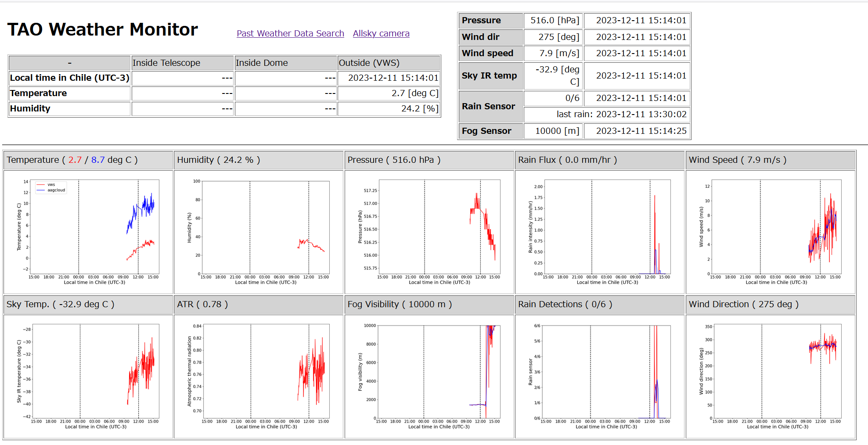
Task: Click the Humidity graph plot
Action: 258,232
